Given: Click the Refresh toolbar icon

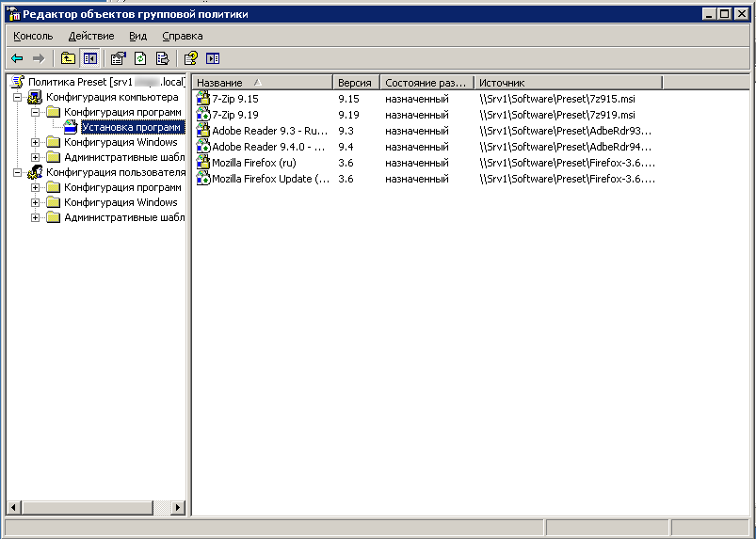Looking at the screenshot, I should pyautogui.click(x=140, y=58).
